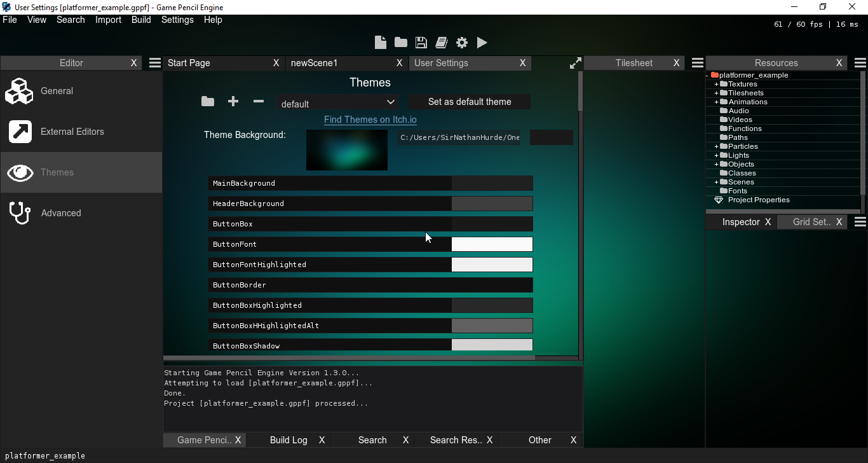
Task: Remove the theme using the minus icon
Action: pyautogui.click(x=259, y=101)
